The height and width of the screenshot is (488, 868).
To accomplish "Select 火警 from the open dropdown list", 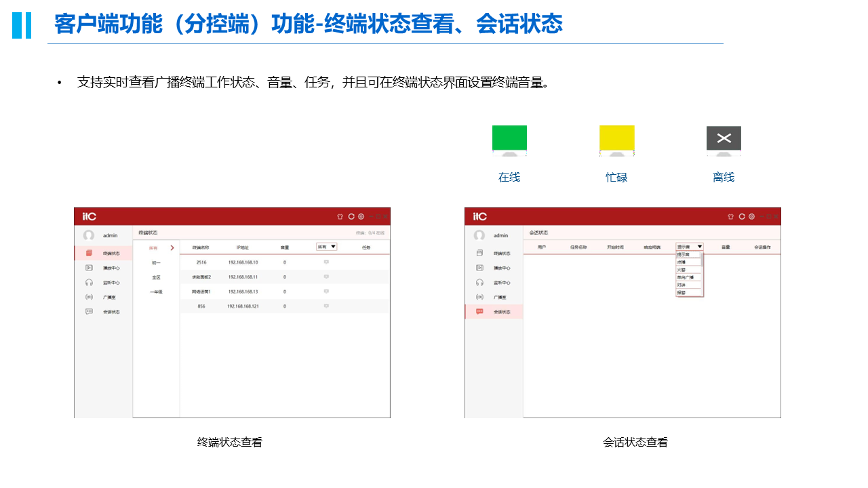I will [682, 270].
